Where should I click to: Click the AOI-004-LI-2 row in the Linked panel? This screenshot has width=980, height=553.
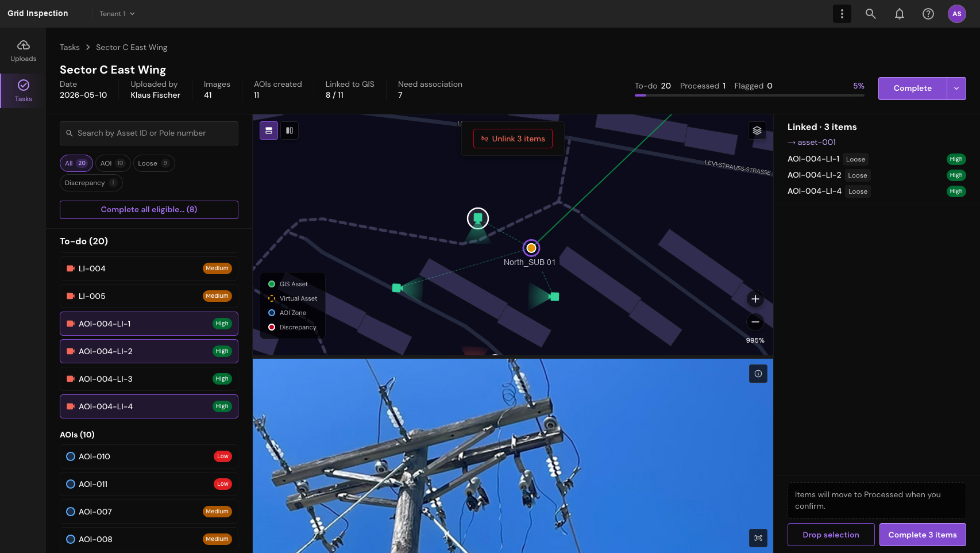pyautogui.click(x=877, y=175)
